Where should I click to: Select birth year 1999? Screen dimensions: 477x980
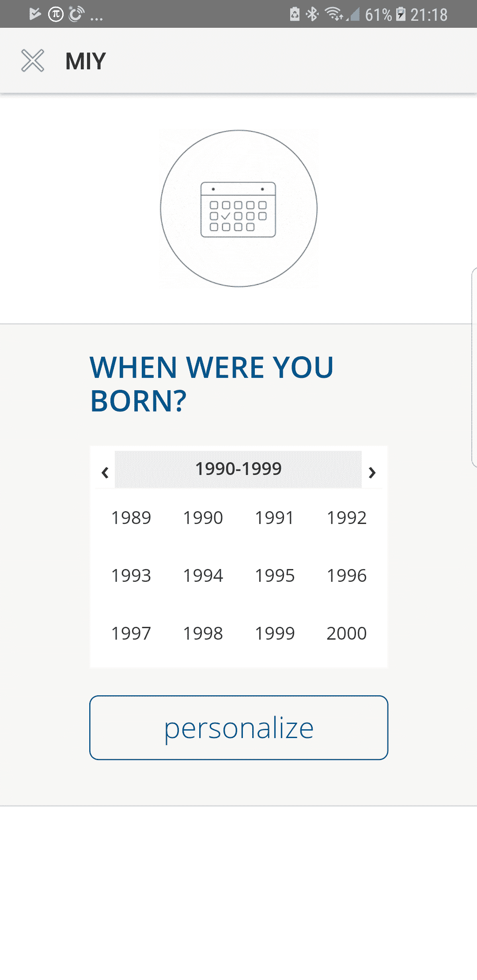tap(275, 633)
